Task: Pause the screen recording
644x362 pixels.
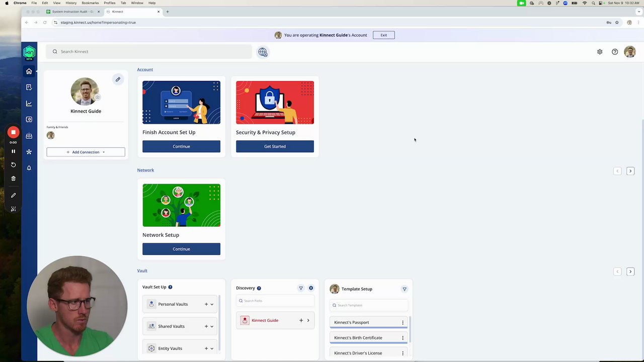Action: [x=13, y=151]
